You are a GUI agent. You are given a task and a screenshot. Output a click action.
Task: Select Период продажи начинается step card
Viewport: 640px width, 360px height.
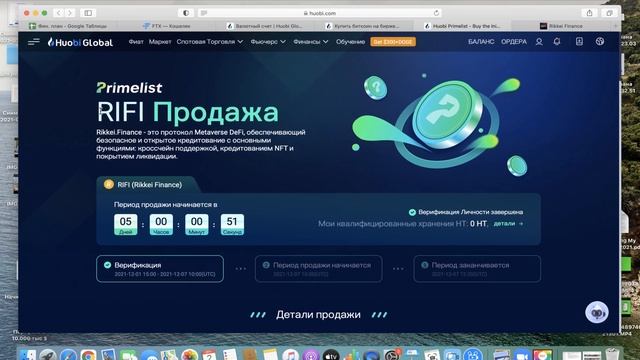pyautogui.click(x=318, y=269)
